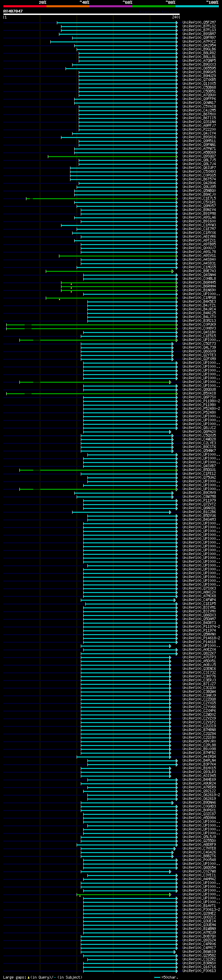Click green alignment bar of UniRef100_Q9SQQ7
The height and width of the screenshot is (980, 222).
(113, 156)
